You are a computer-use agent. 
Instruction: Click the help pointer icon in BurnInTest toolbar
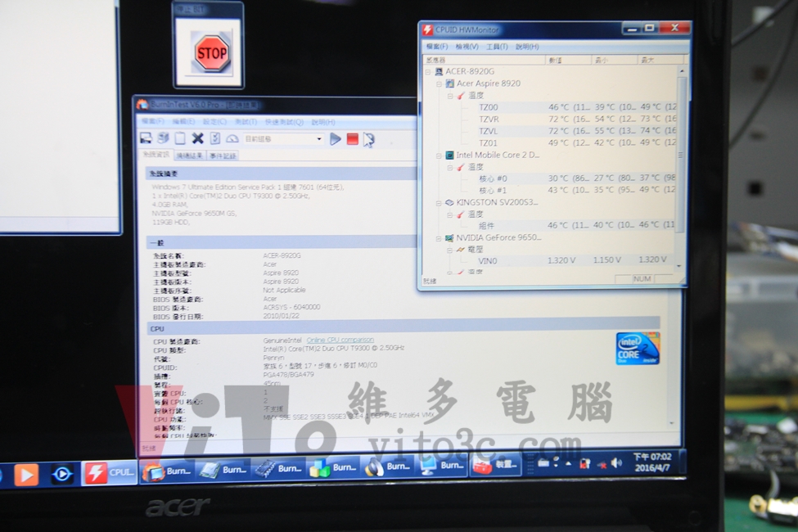(369, 139)
